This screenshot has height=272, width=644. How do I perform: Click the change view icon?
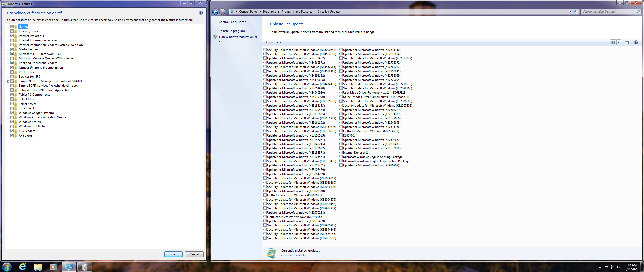coord(613,42)
